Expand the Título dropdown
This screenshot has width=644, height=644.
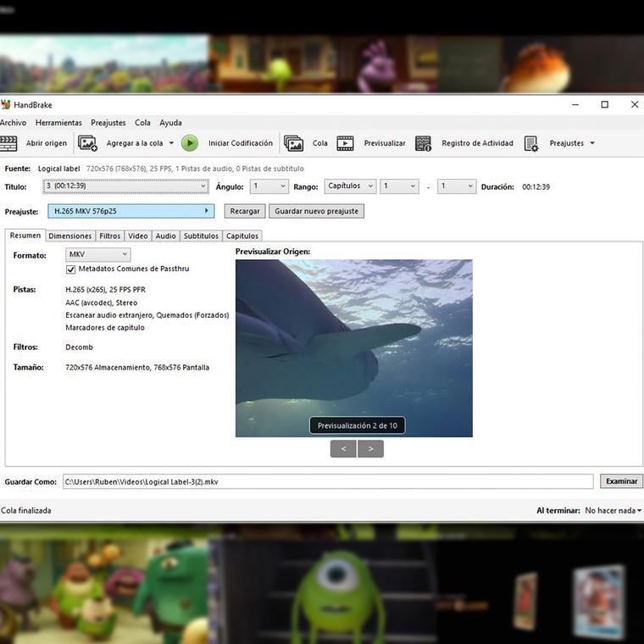[x=126, y=186]
